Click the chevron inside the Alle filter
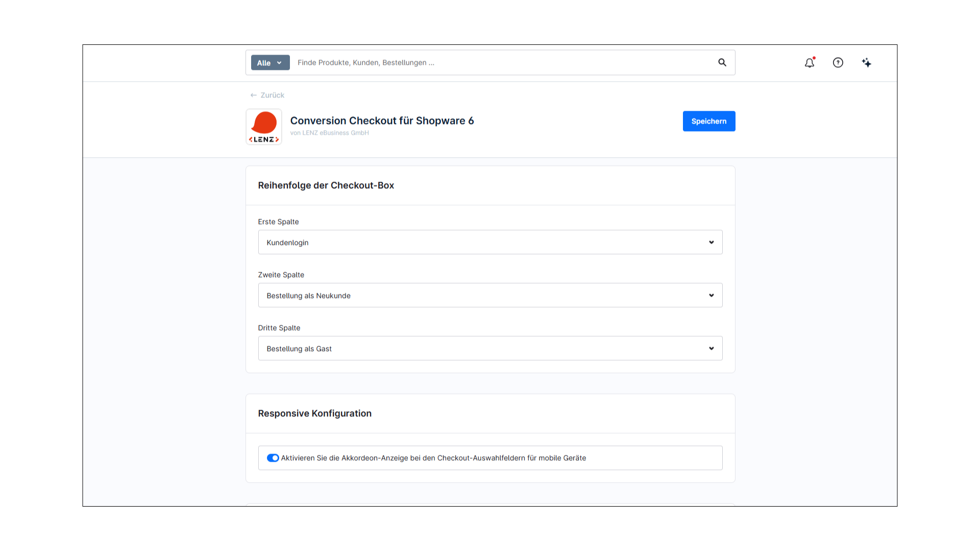Screen dimensions: 980x551 click(x=279, y=63)
